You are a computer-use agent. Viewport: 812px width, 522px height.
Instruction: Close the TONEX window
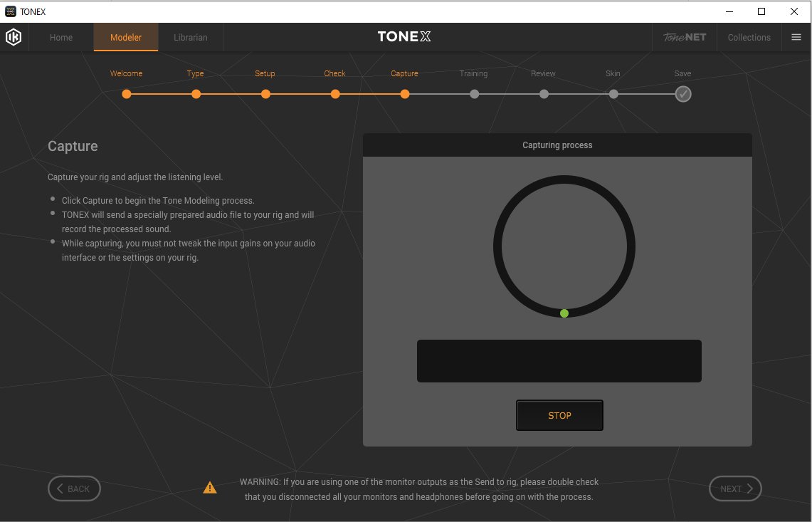(x=794, y=11)
